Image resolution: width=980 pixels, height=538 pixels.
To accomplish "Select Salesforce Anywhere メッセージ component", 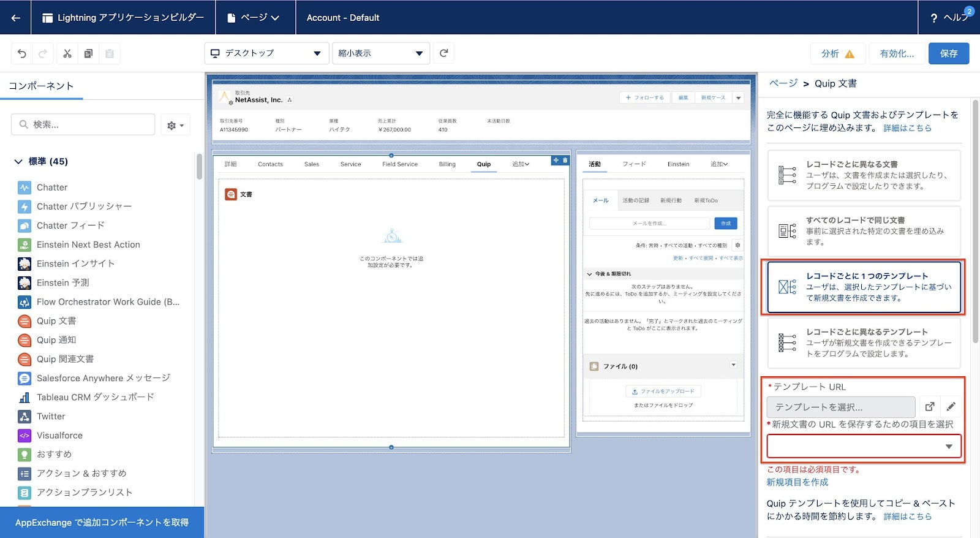I will [94, 378].
